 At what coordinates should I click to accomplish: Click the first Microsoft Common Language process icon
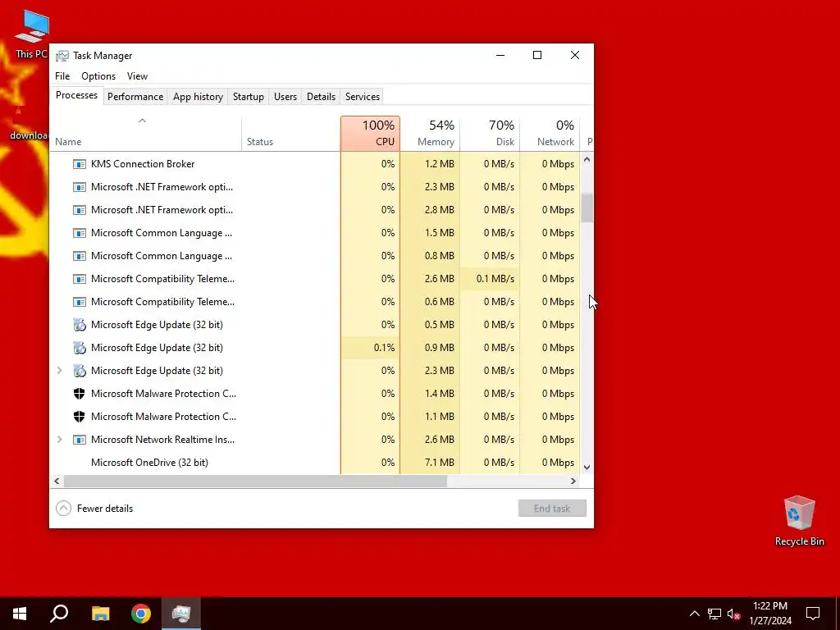[80, 233]
